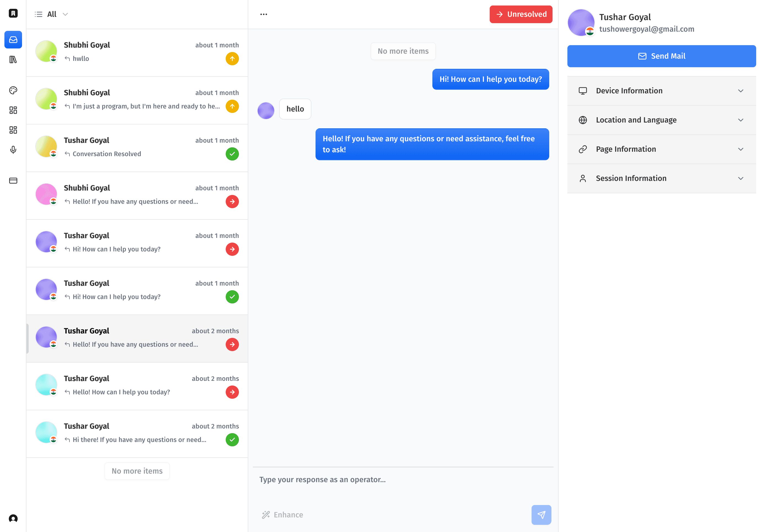
Task: Click the three-dot conversation options menu
Action: 263,14
